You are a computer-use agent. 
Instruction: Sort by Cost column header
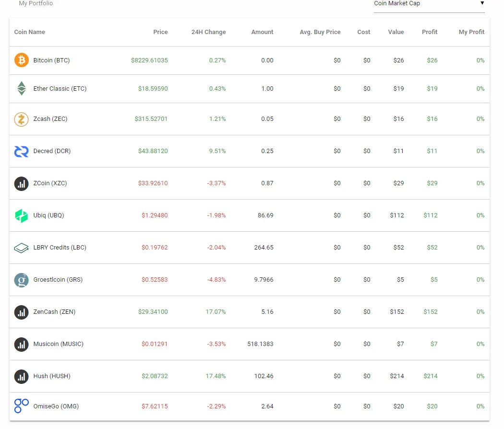click(364, 32)
